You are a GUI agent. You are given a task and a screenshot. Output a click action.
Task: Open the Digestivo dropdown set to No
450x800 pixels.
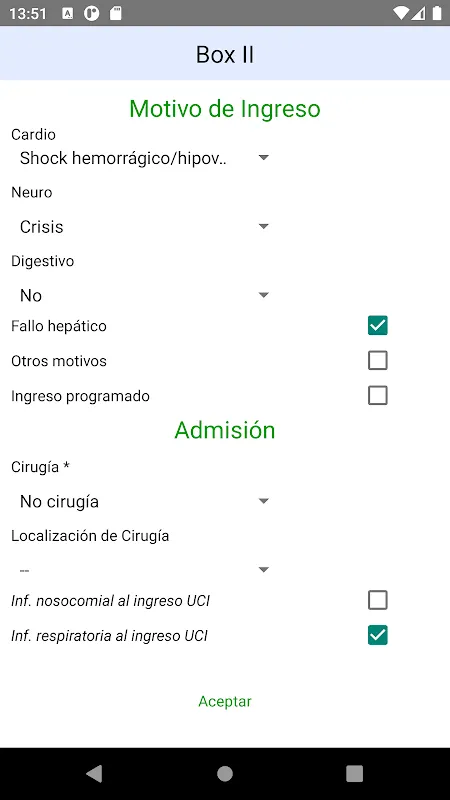143,295
